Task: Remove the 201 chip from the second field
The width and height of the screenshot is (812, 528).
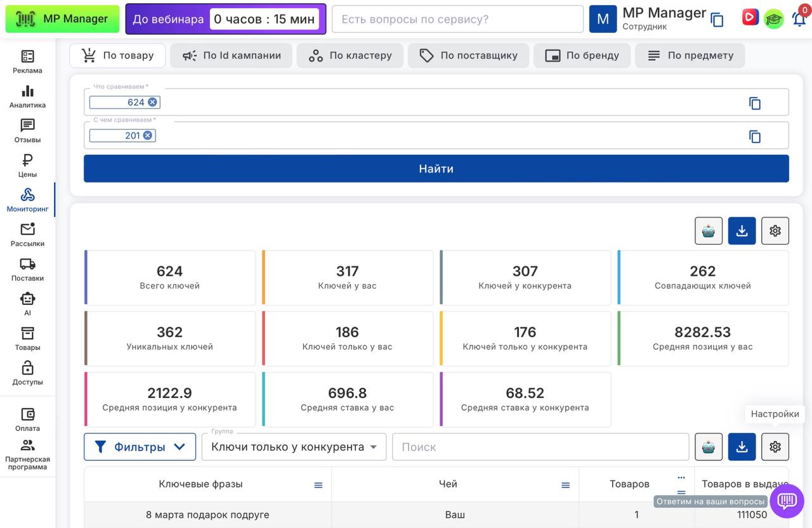Action: [x=148, y=136]
